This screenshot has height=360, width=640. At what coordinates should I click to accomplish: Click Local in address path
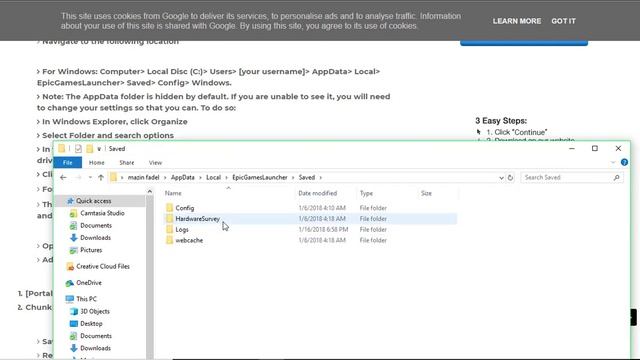pyautogui.click(x=213, y=178)
